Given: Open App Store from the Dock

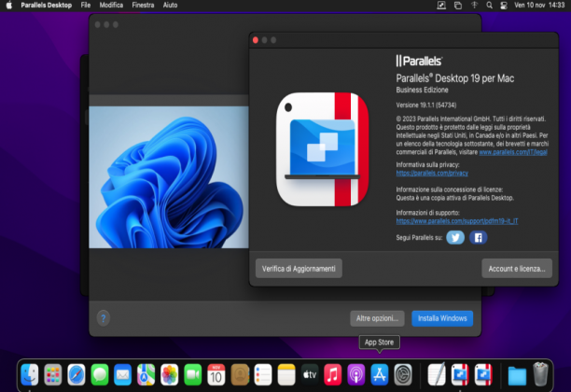Looking at the screenshot, I should click(380, 374).
